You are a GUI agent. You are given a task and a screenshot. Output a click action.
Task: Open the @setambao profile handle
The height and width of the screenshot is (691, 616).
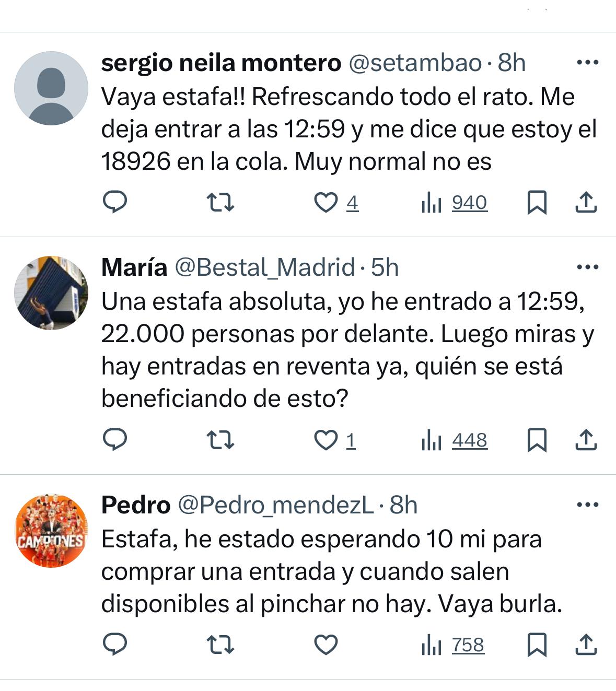pyautogui.click(x=415, y=63)
